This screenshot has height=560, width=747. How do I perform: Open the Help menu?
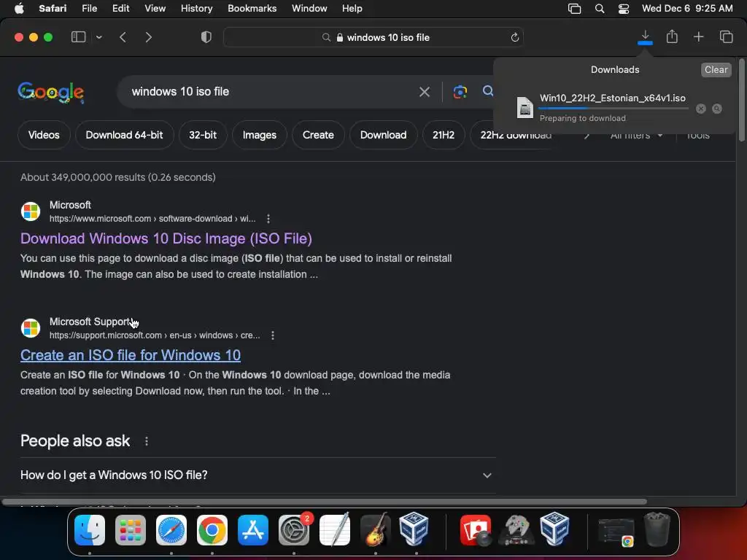click(x=352, y=9)
